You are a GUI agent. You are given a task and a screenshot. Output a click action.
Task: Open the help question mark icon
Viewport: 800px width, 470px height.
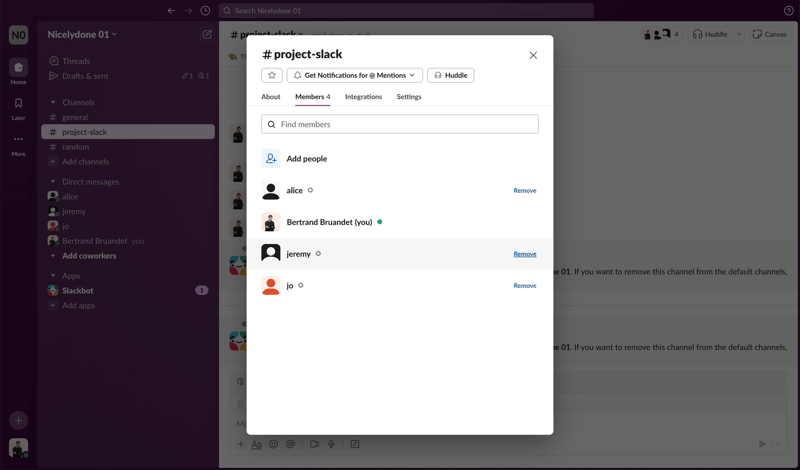pyautogui.click(x=788, y=11)
